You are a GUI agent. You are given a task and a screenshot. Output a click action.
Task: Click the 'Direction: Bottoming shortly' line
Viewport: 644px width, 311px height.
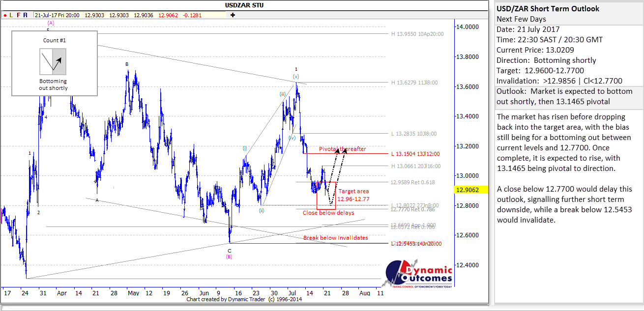546,60
